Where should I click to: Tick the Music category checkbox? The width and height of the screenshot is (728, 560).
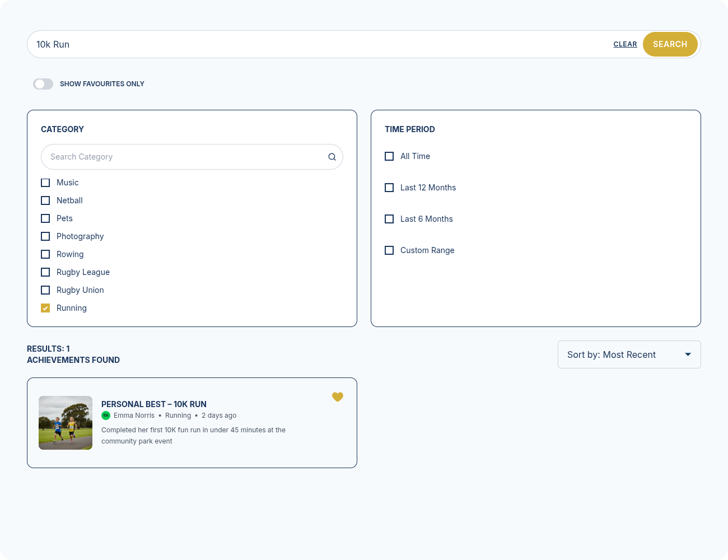click(x=45, y=183)
